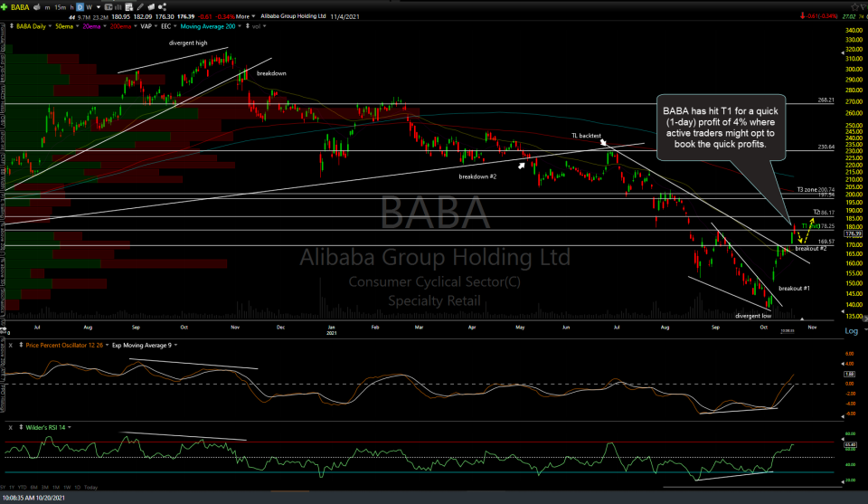Click the 340.00 price axis label
The image size is (868, 504).
(854, 31)
